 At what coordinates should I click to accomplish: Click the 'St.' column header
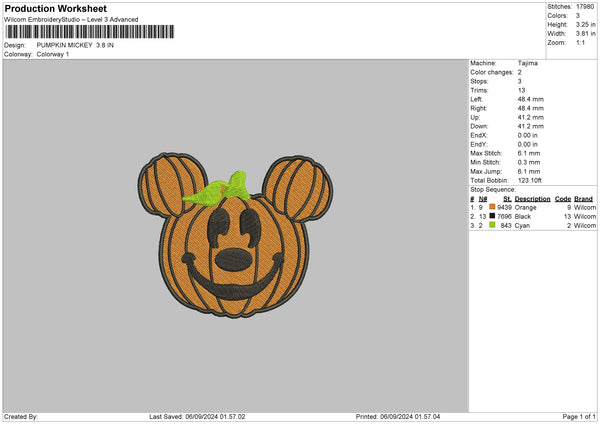click(x=507, y=199)
